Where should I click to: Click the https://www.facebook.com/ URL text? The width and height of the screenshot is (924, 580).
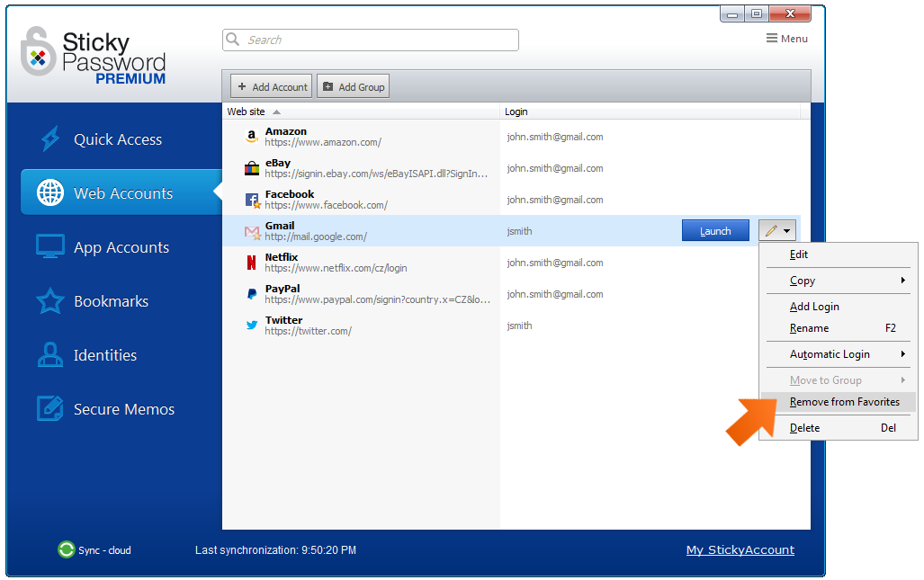pyautogui.click(x=326, y=205)
